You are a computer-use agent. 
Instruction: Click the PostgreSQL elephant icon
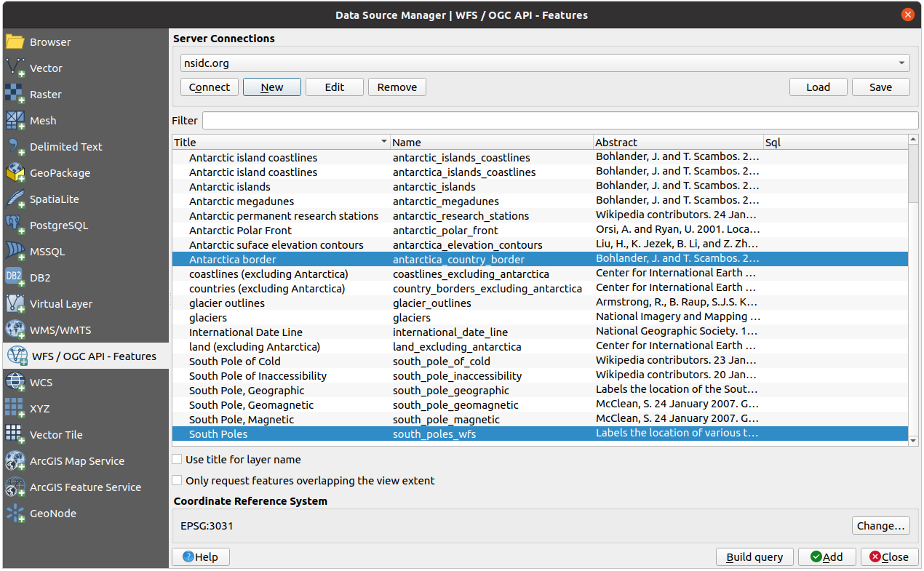coord(15,225)
